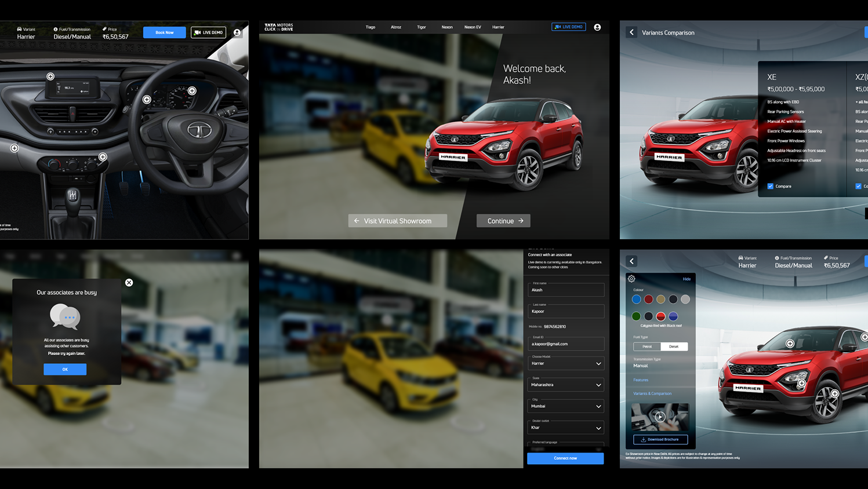Click the windshield hotspot on red Harrier
Screen dimensions: 868x489
tap(790, 344)
